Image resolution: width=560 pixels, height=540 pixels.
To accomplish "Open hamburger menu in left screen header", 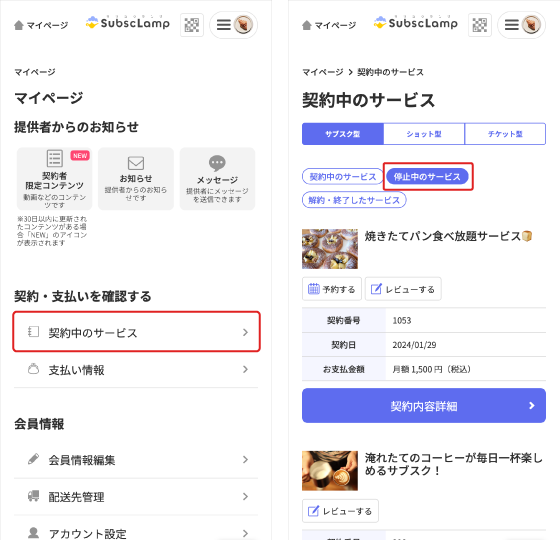I will [224, 25].
